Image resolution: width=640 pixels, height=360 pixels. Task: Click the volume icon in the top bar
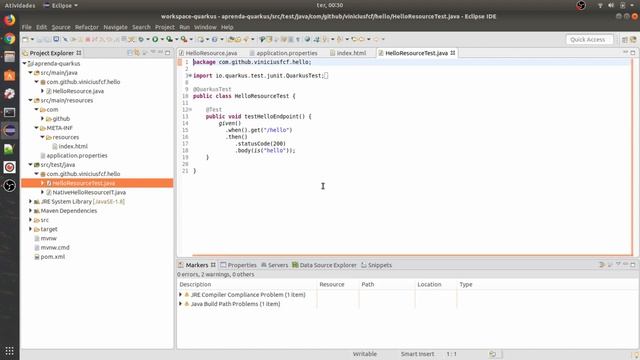coord(611,5)
